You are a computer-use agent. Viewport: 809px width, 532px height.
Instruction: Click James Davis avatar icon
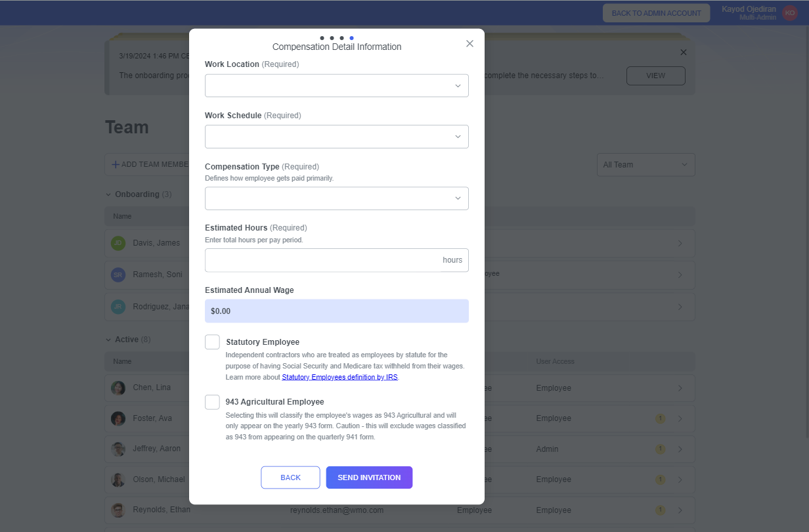(118, 243)
